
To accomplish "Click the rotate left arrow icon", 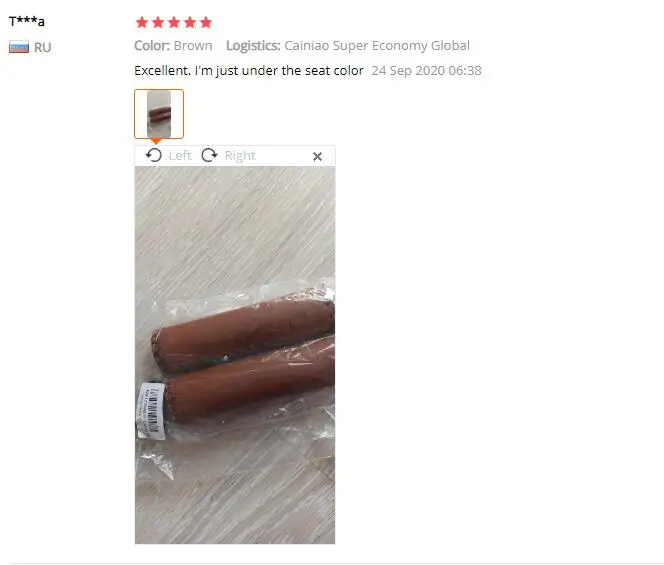I will point(154,155).
